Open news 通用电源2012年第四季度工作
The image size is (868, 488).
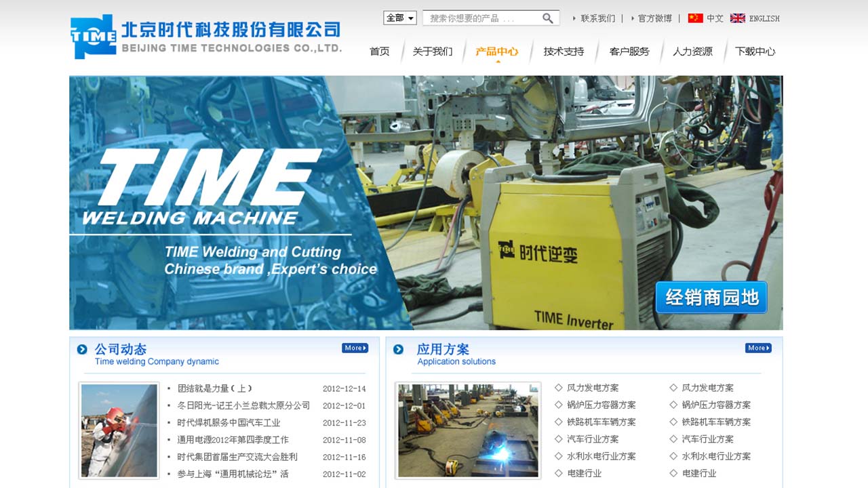233,440
